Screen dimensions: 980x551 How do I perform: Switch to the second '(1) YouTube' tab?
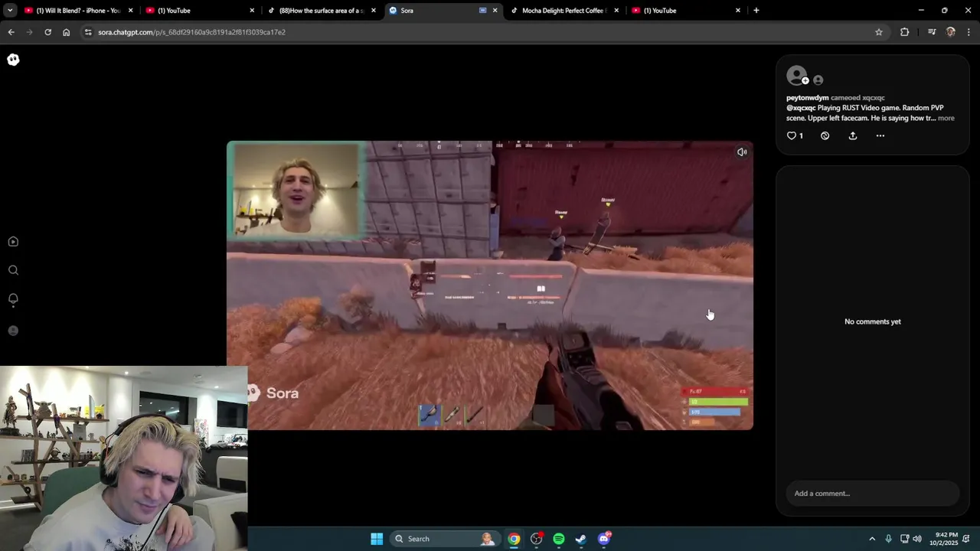199,11
